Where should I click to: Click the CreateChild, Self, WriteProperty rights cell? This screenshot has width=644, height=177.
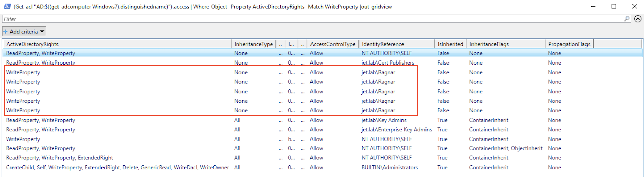point(117,167)
